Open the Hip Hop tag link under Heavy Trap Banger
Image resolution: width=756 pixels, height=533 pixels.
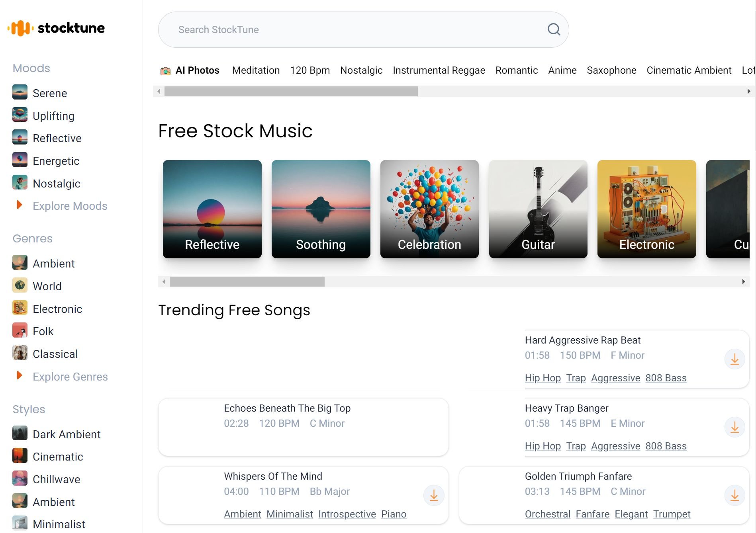(x=543, y=446)
